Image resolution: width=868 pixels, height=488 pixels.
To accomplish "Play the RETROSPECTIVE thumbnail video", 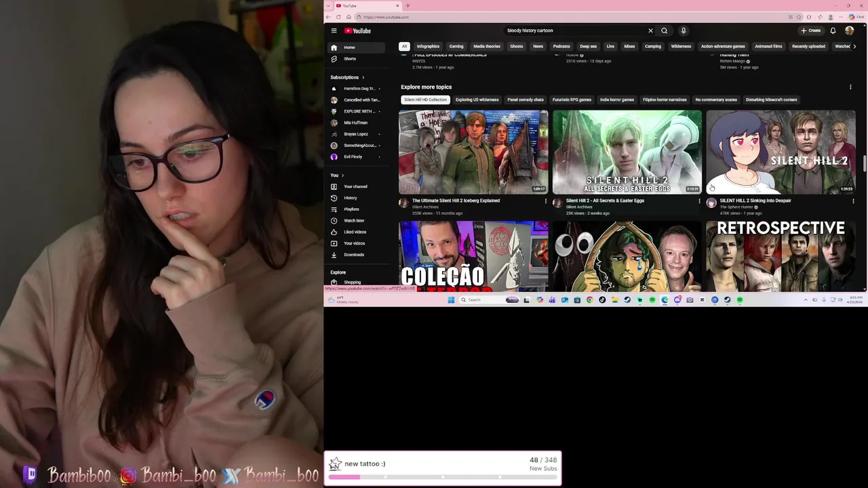I will [x=781, y=256].
